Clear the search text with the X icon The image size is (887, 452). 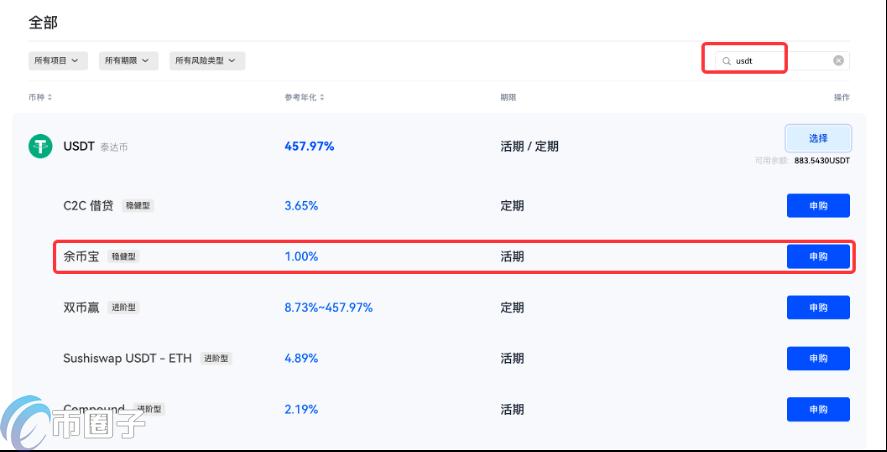838,61
